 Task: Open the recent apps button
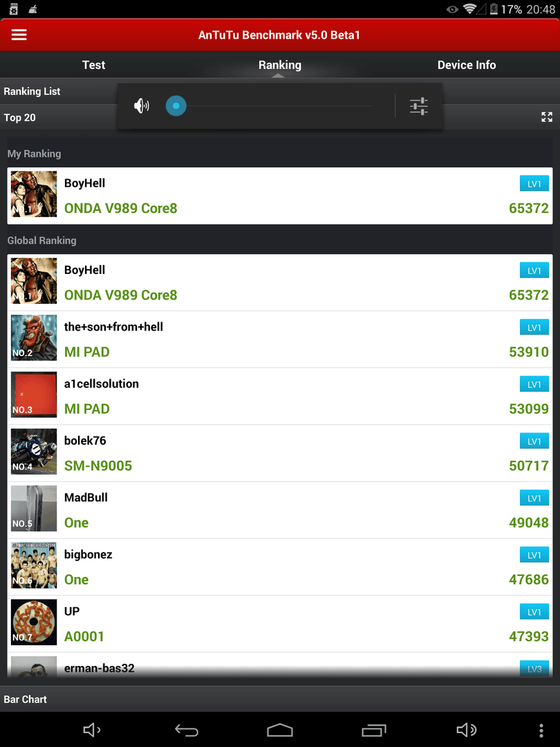pyautogui.click(x=374, y=730)
